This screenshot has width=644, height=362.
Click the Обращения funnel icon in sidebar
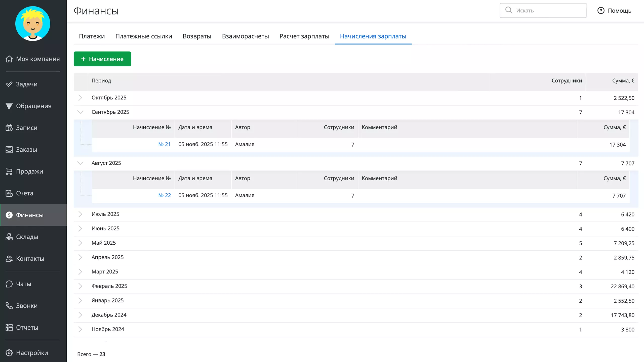(x=9, y=106)
